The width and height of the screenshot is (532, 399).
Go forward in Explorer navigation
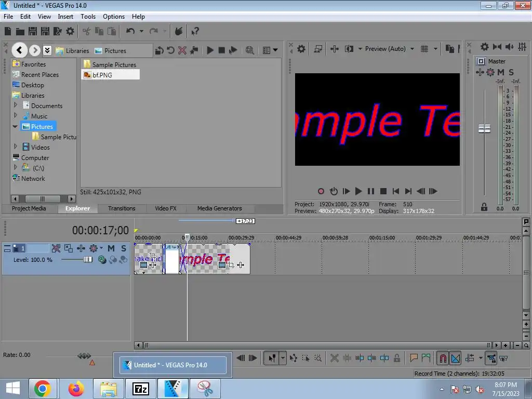click(x=35, y=50)
